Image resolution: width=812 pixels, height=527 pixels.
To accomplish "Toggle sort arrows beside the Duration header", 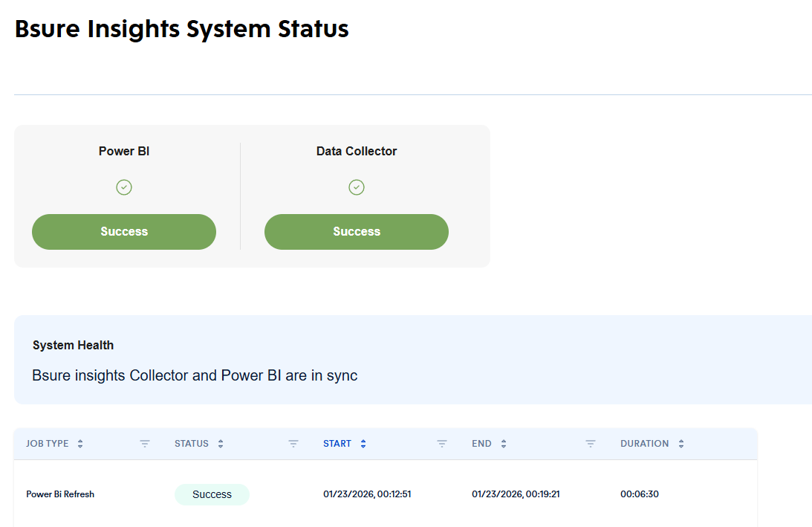I will click(681, 444).
